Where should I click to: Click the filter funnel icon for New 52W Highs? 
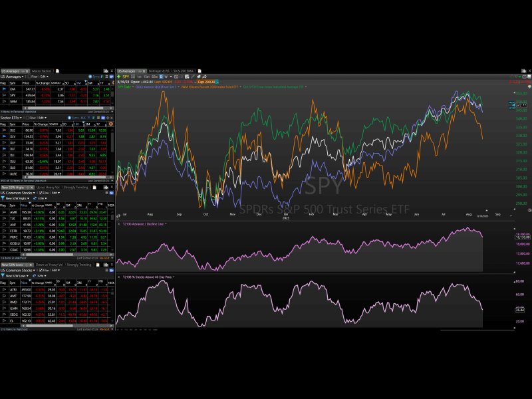[x=3, y=198]
